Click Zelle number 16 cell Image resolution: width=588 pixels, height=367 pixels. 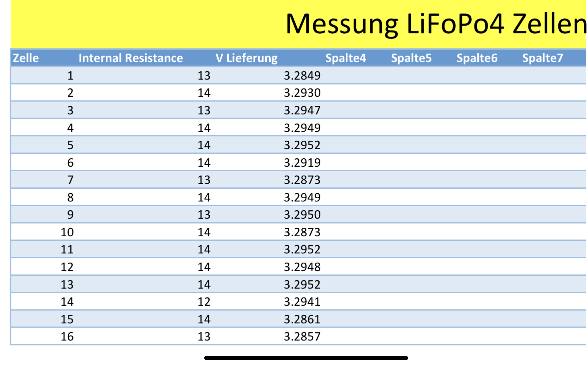pyautogui.click(x=67, y=336)
